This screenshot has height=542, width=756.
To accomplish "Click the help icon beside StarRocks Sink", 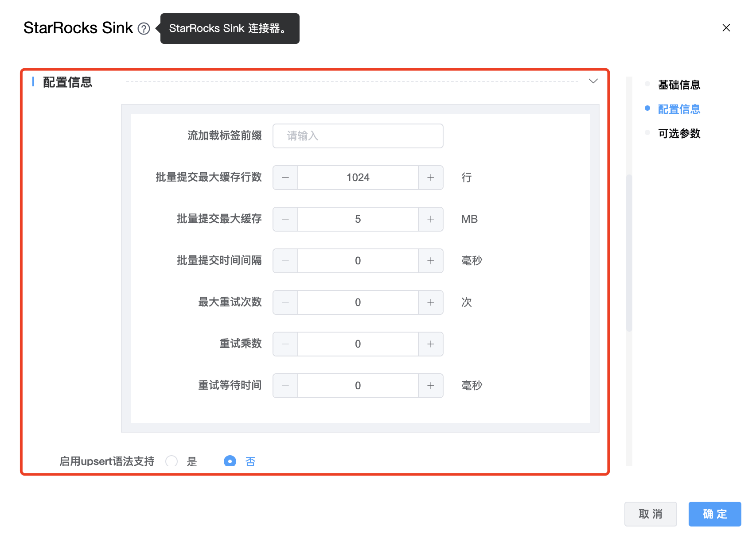I will pyautogui.click(x=144, y=29).
